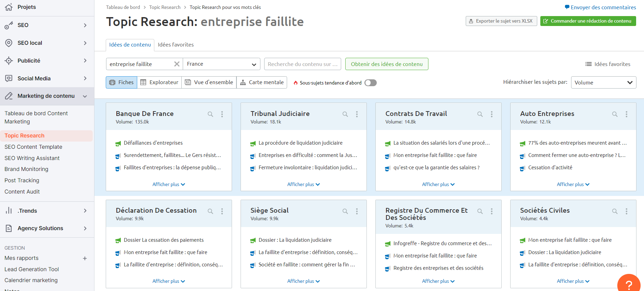Click the SEO key icon in sidebar

tap(9, 25)
